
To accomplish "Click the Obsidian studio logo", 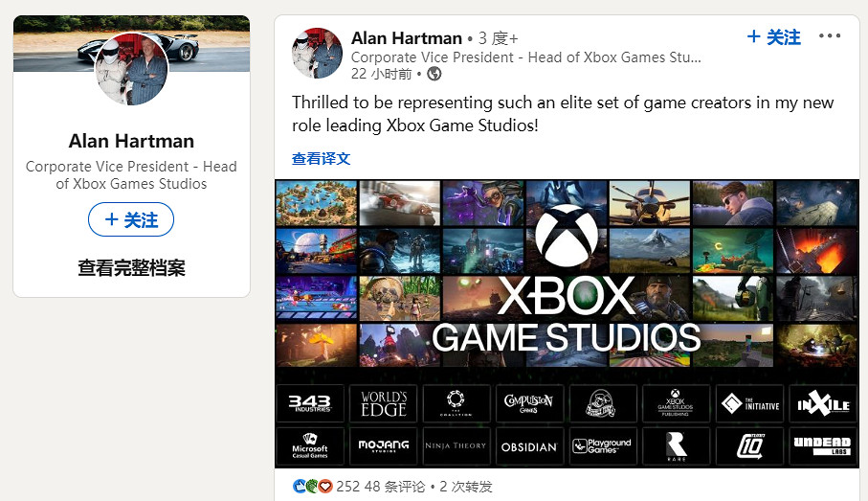I will click(x=529, y=445).
